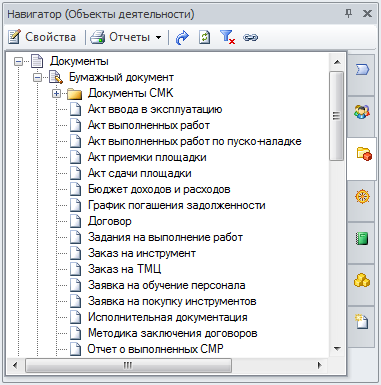381x385 pixels.
Task: Click the green refresh document icon
Action: 204,37
